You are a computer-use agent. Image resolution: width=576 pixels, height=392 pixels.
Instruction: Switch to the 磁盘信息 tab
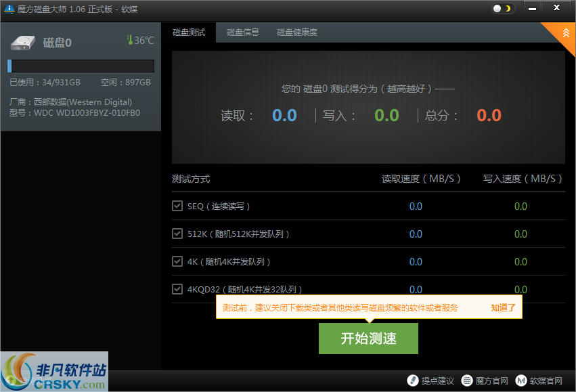coord(242,32)
